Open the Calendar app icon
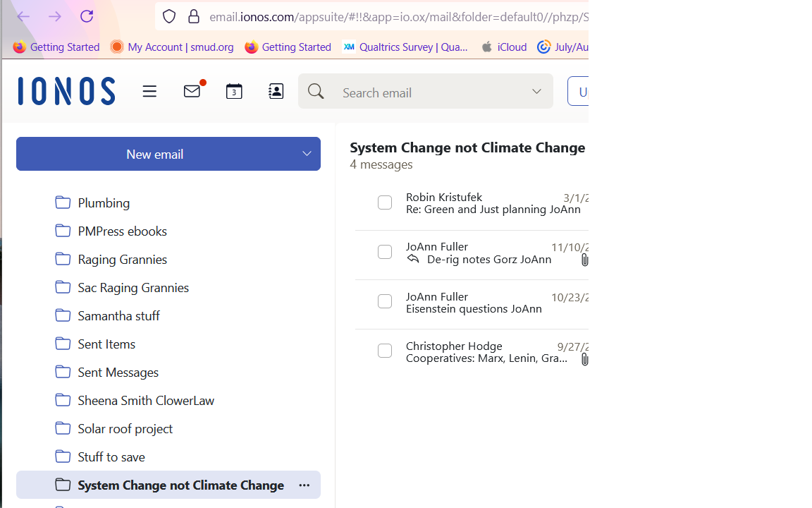 234,91
